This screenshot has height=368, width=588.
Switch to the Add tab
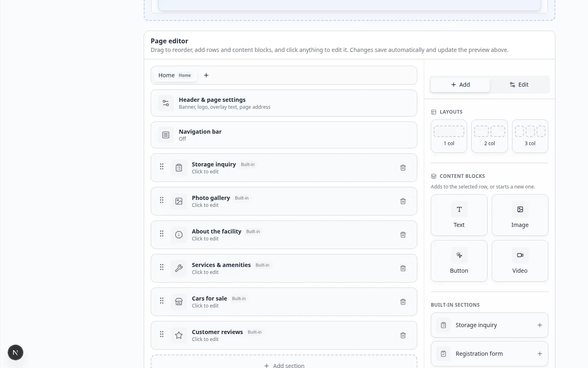click(x=460, y=85)
